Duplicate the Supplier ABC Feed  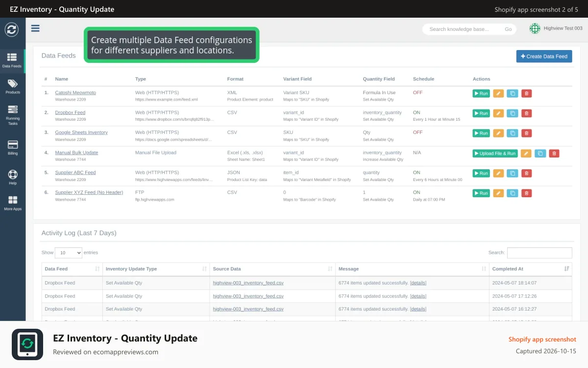click(x=512, y=173)
